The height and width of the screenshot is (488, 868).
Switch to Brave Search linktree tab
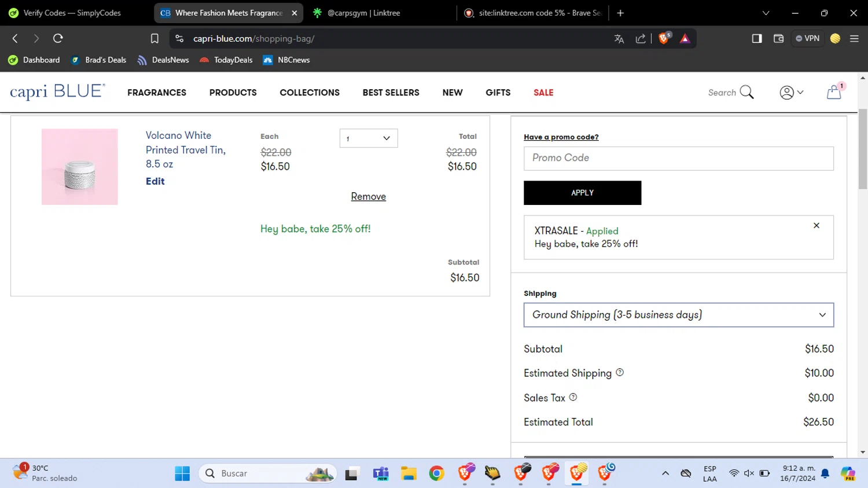pyautogui.click(x=532, y=13)
